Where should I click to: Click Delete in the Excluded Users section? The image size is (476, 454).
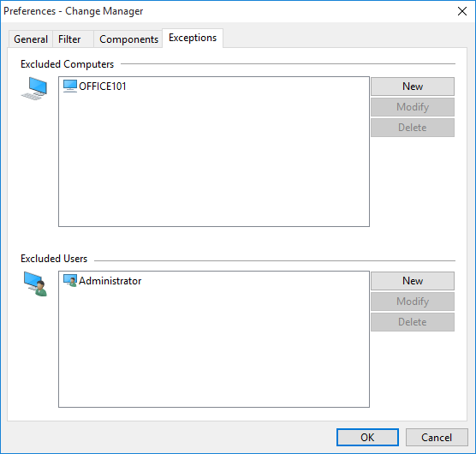413,322
